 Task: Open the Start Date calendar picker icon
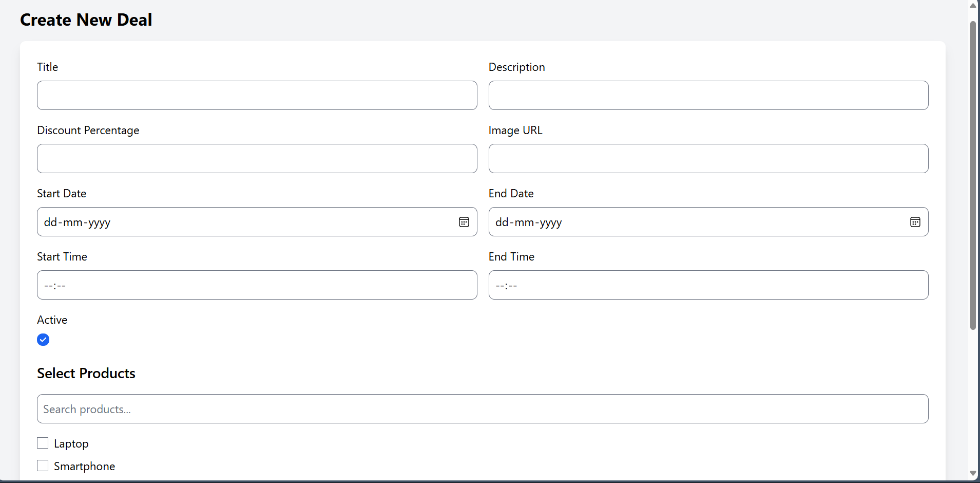click(x=464, y=222)
